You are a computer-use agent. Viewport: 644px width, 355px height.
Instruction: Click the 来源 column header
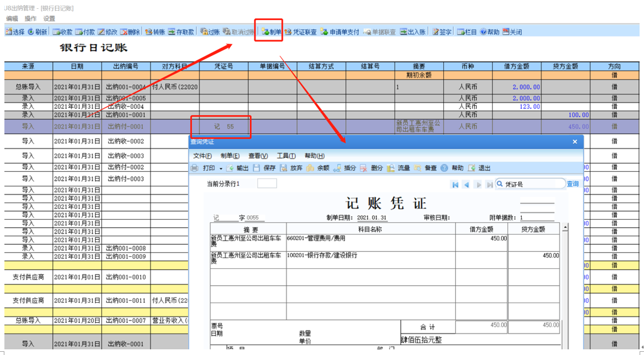(x=28, y=66)
